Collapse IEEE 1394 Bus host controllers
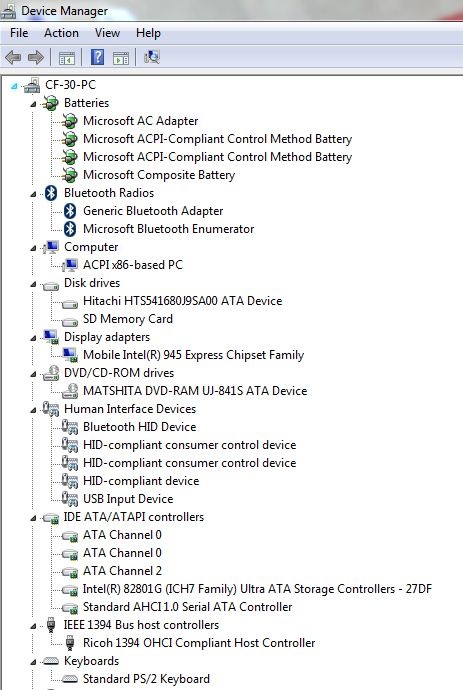Image resolution: width=463 pixels, height=690 pixels. click(x=33, y=626)
